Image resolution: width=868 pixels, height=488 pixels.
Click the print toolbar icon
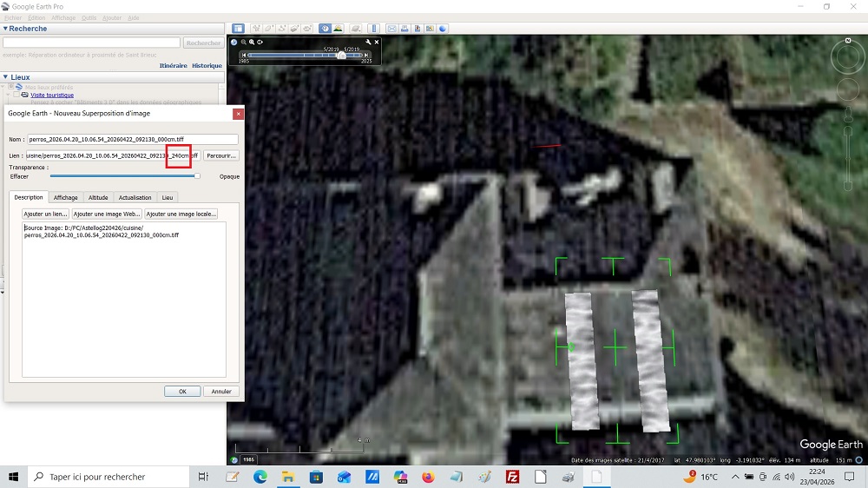pyautogui.click(x=404, y=29)
